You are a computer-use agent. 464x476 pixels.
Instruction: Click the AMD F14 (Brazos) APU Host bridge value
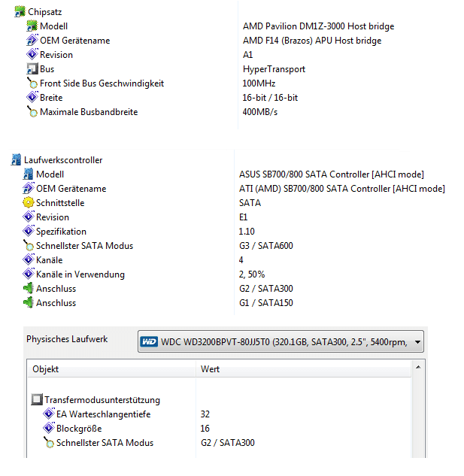312,41
